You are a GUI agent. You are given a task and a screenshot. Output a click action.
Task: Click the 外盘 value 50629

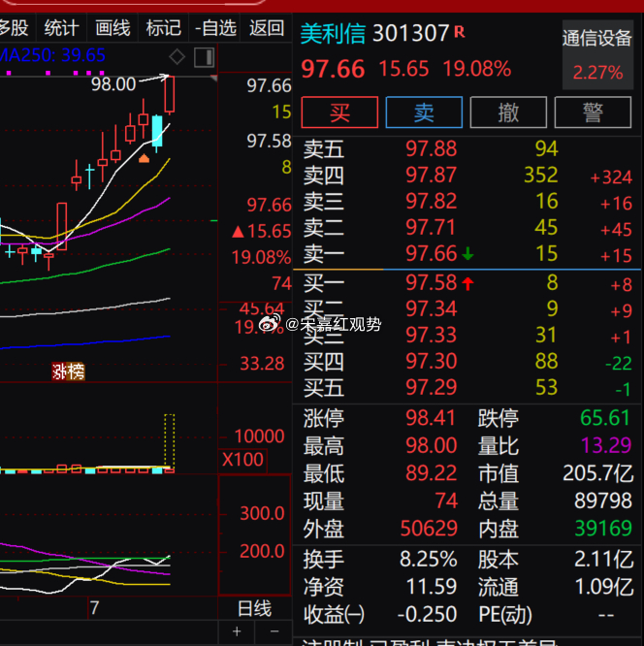click(429, 529)
